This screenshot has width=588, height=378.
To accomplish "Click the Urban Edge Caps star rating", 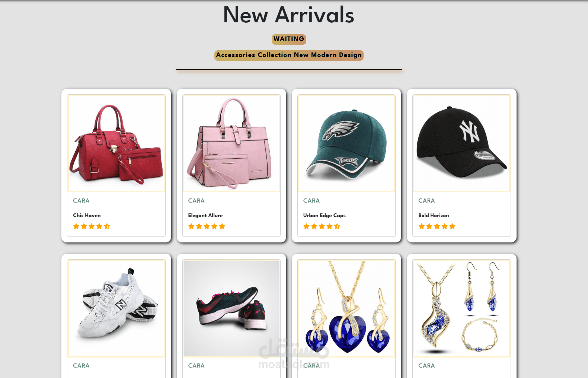I will [322, 226].
